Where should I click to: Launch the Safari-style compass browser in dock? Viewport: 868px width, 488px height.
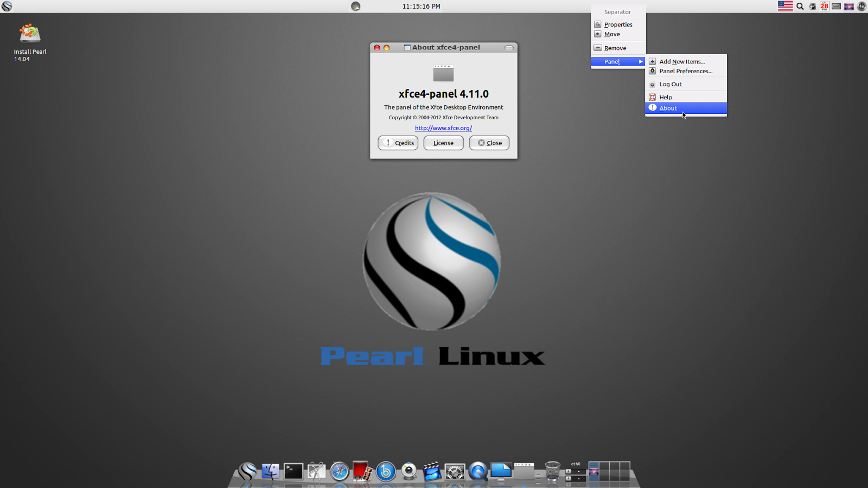point(340,471)
